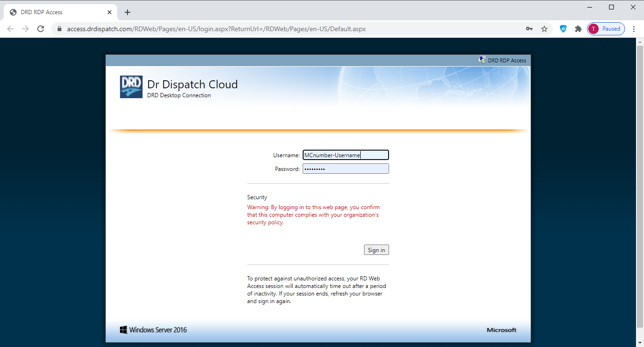The image size is (644, 347).
Task: Maximize the Chrome window
Action: (611, 7)
